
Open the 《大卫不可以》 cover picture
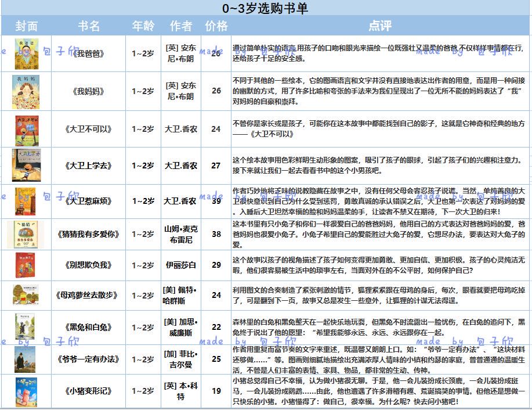(x=27, y=131)
